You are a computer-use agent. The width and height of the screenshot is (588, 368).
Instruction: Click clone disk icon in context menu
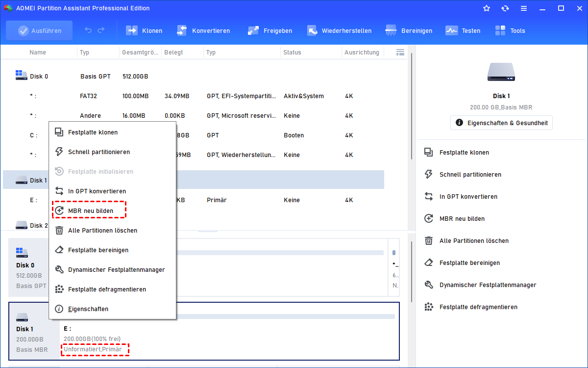(x=59, y=132)
